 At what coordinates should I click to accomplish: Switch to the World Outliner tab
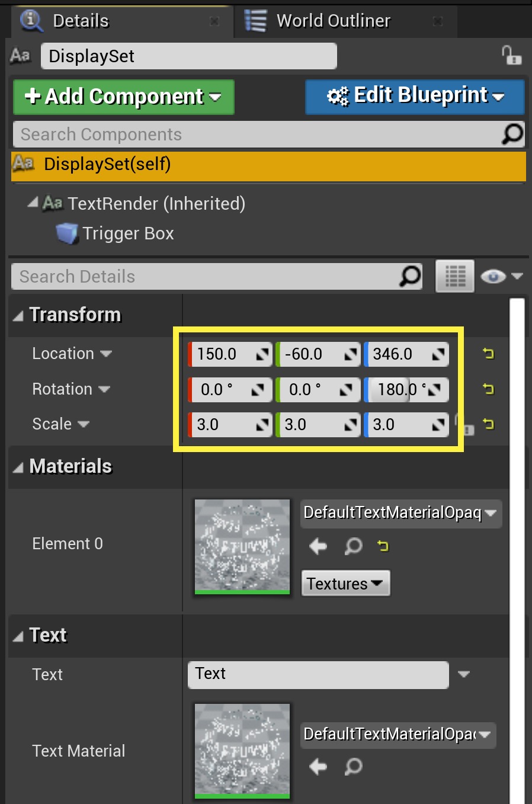333,21
